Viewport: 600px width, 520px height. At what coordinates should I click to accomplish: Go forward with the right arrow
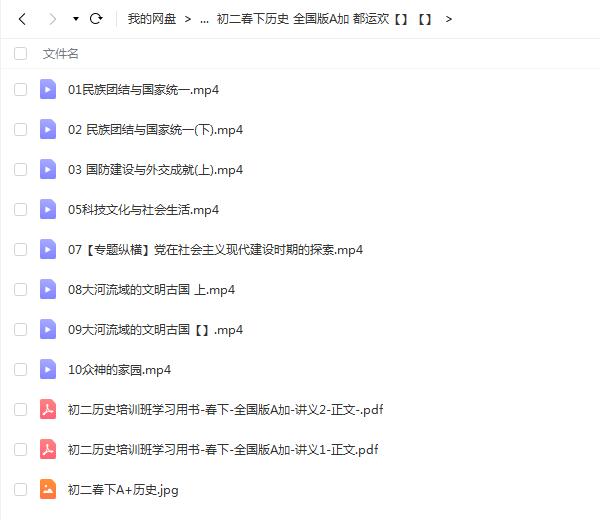(x=52, y=19)
